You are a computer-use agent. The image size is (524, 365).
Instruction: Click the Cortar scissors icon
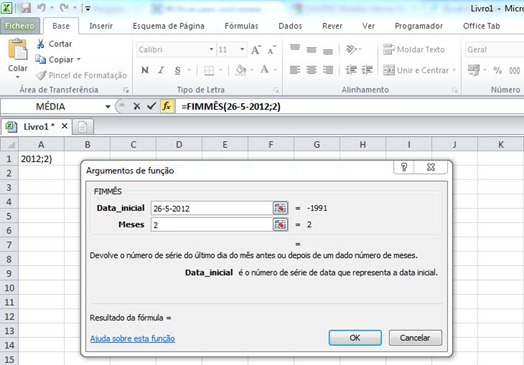tap(41, 44)
